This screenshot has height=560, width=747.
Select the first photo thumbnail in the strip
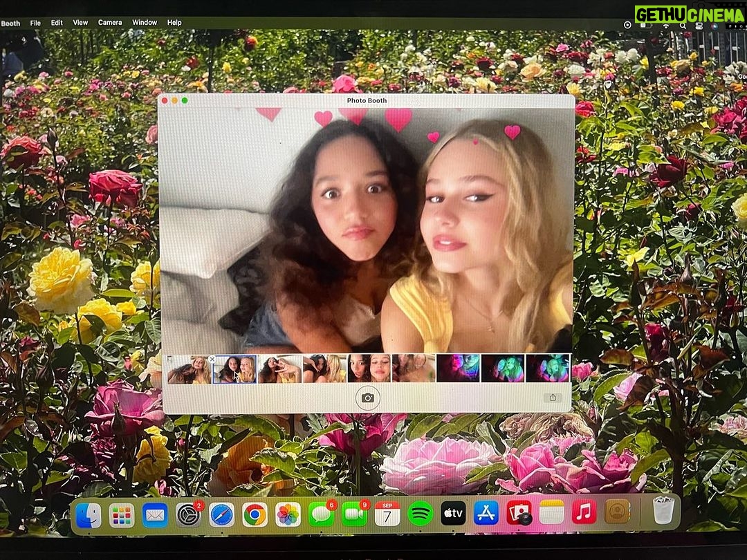tap(189, 369)
